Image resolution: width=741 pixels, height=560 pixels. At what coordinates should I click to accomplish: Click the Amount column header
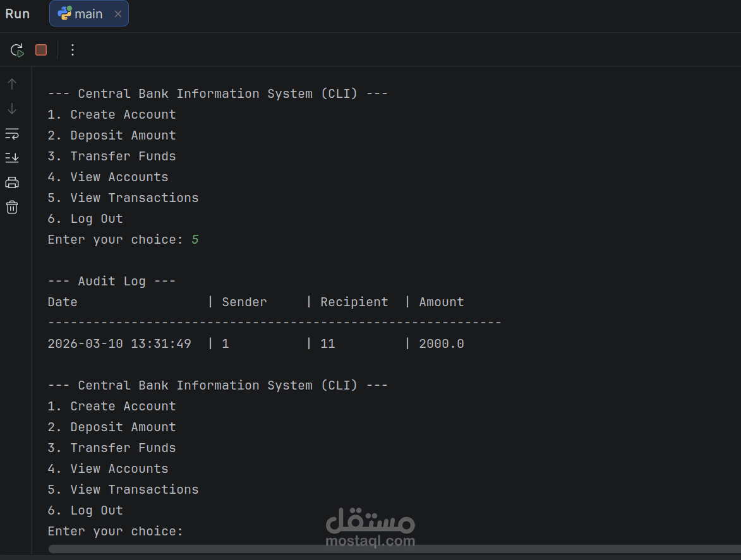point(442,302)
